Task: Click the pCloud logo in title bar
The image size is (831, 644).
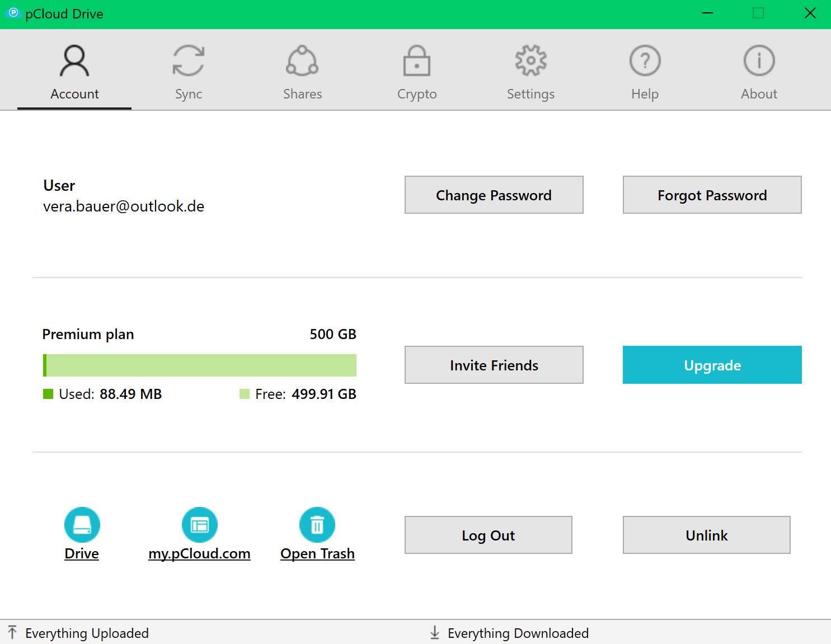Action: click(13, 13)
